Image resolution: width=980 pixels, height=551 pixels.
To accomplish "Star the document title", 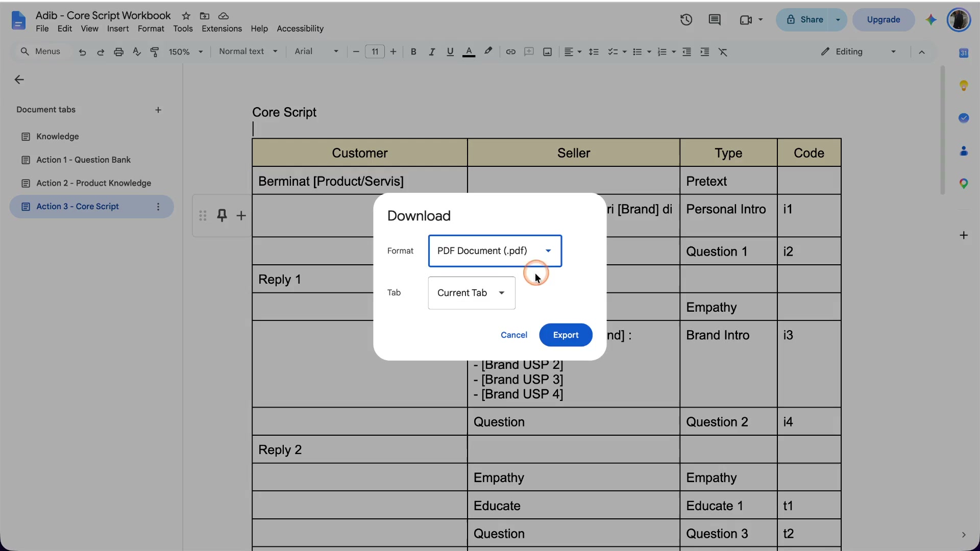I will (186, 16).
